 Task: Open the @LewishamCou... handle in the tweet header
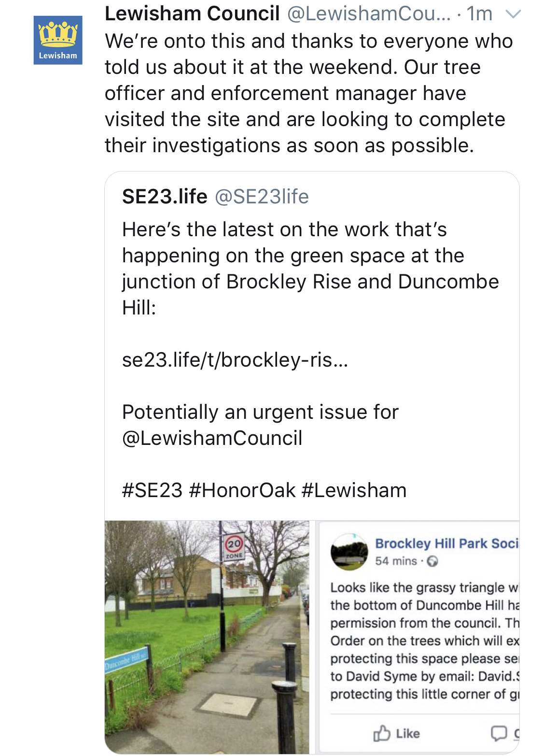[368, 14]
